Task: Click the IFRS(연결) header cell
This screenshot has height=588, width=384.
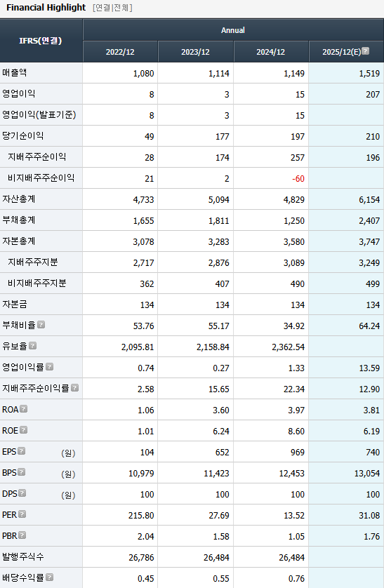Action: [41, 41]
